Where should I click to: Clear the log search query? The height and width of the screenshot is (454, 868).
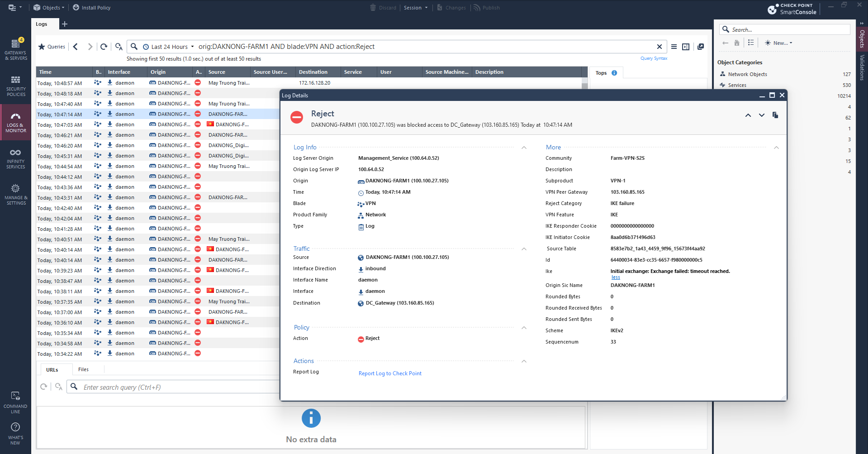(x=659, y=46)
